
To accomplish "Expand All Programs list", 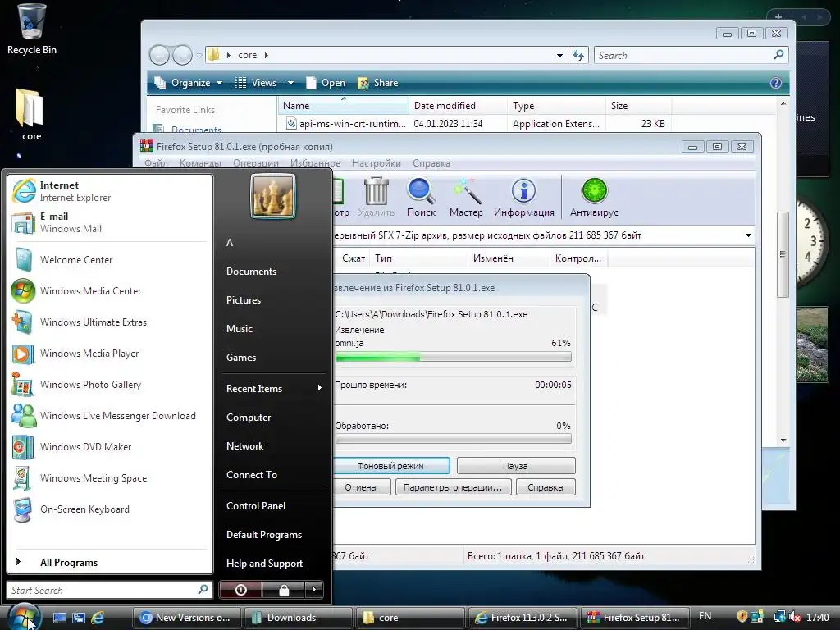I will [110, 562].
